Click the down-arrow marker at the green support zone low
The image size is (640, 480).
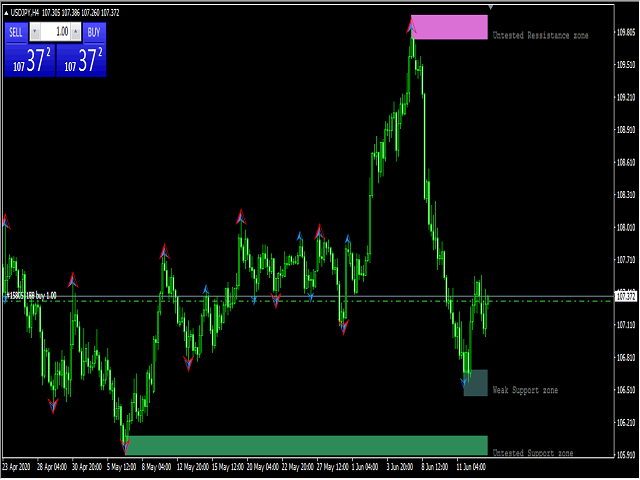(x=125, y=446)
